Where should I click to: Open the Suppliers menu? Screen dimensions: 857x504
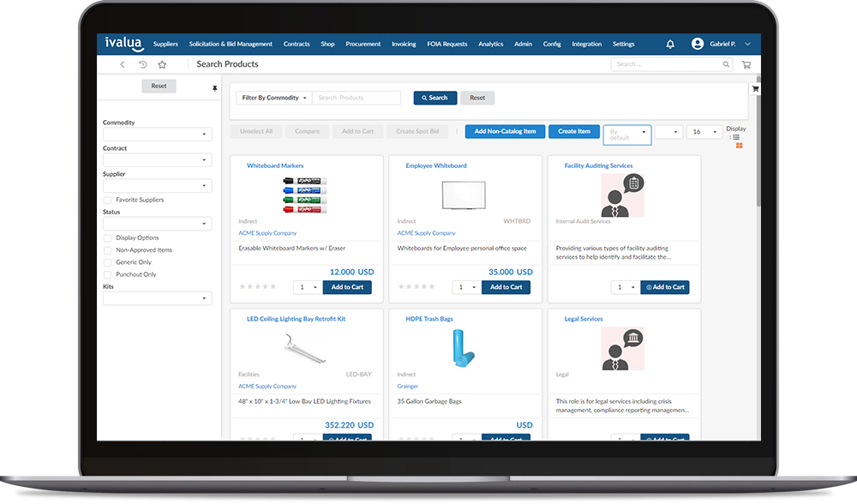click(165, 45)
